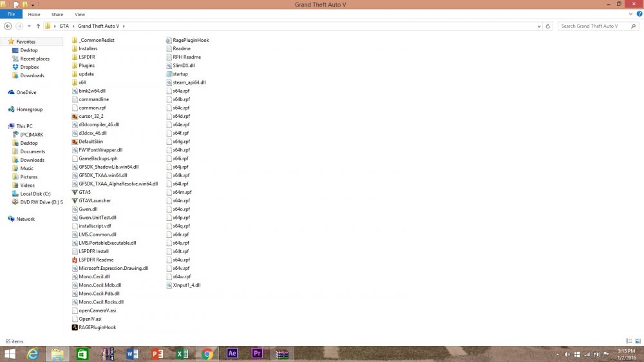
Task: Open the Share ribbon tab
Action: click(57, 14)
